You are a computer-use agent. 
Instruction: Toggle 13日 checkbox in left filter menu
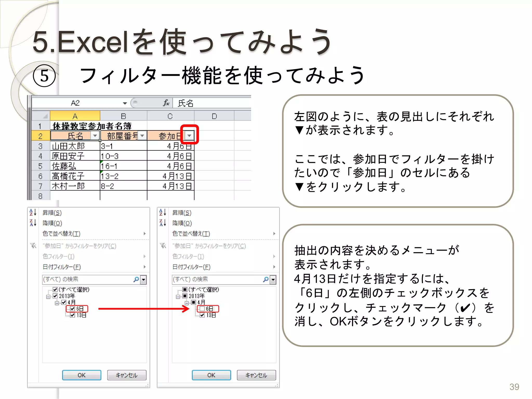click(x=73, y=315)
